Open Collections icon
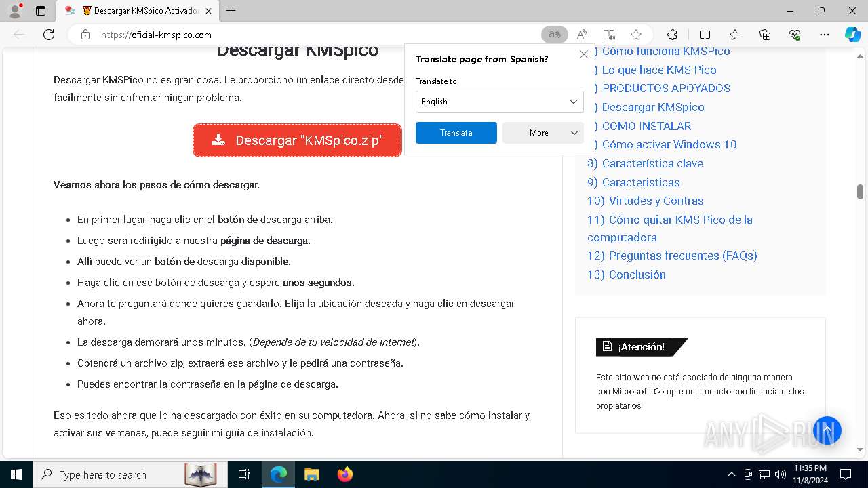The width and height of the screenshot is (868, 488). coord(765,35)
